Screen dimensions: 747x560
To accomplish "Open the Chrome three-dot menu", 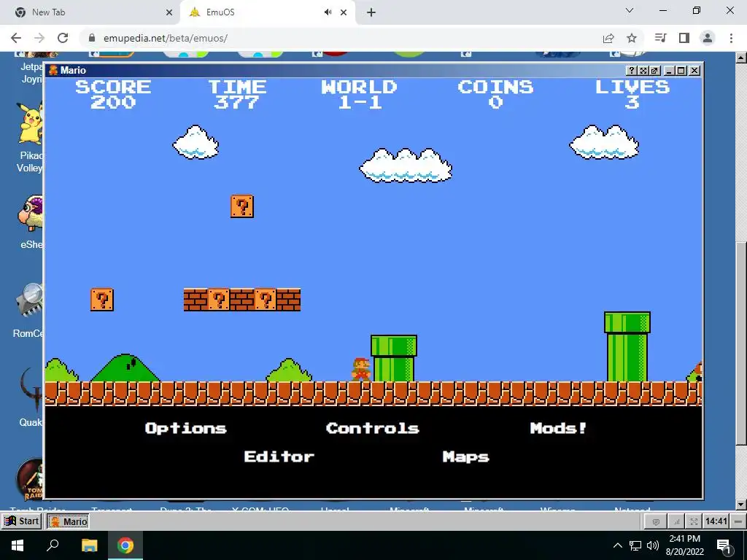I will click(731, 38).
